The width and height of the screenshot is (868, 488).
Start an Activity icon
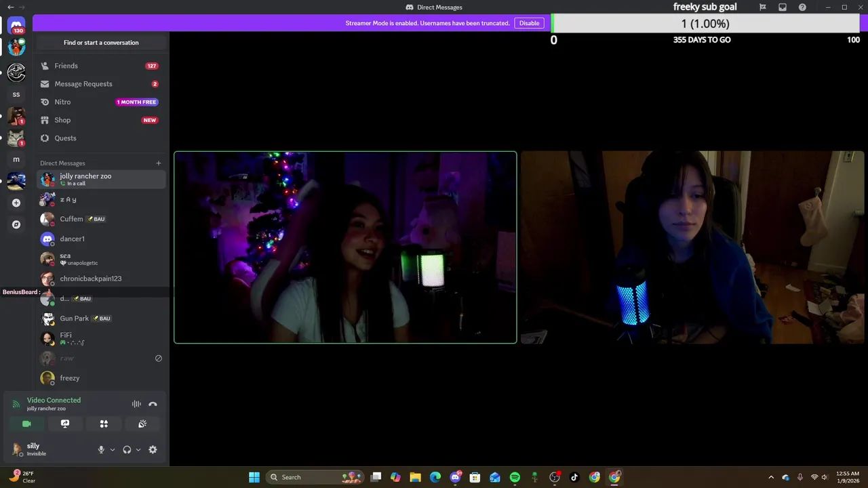[x=104, y=424]
